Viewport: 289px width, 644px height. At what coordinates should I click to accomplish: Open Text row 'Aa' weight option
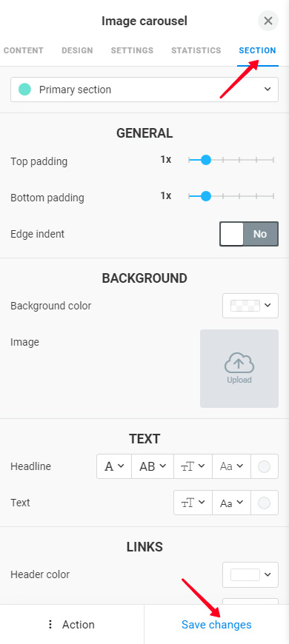tap(231, 503)
